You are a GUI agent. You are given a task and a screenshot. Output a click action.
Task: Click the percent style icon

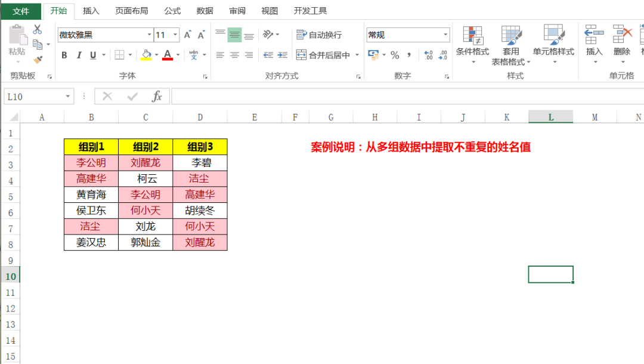(394, 54)
